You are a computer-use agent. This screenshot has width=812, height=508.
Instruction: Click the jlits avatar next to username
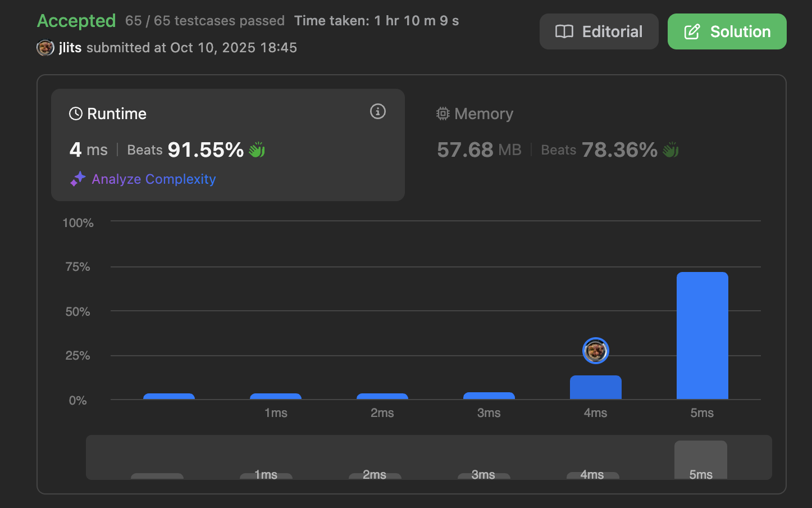(x=45, y=48)
